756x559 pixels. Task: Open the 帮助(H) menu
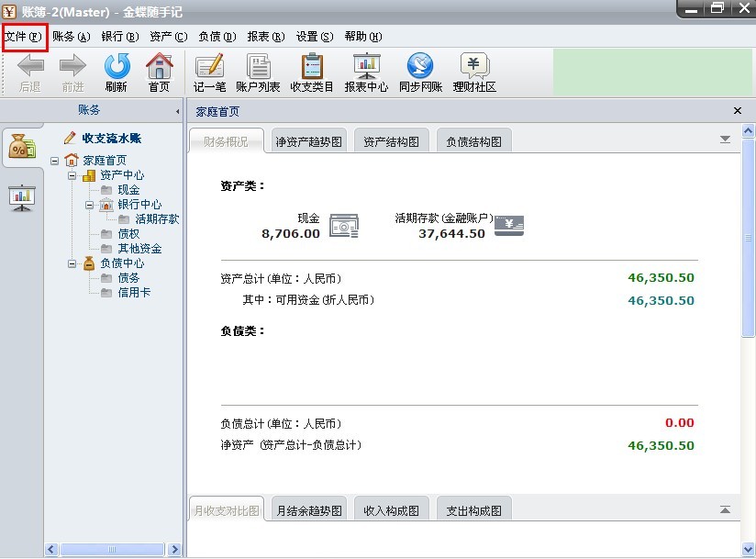tap(363, 37)
